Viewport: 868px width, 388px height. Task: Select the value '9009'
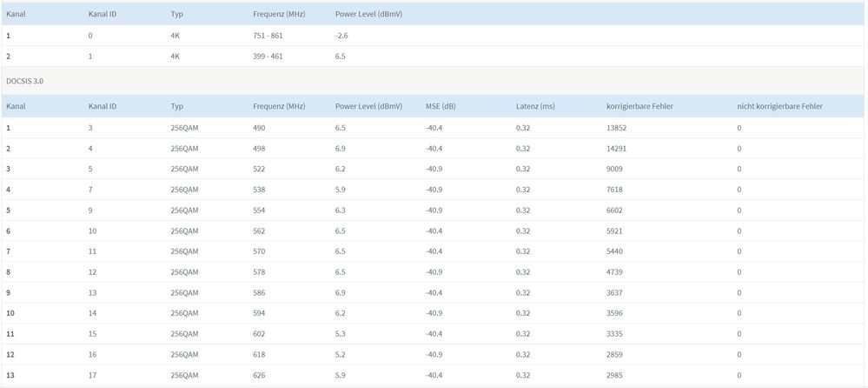614,169
